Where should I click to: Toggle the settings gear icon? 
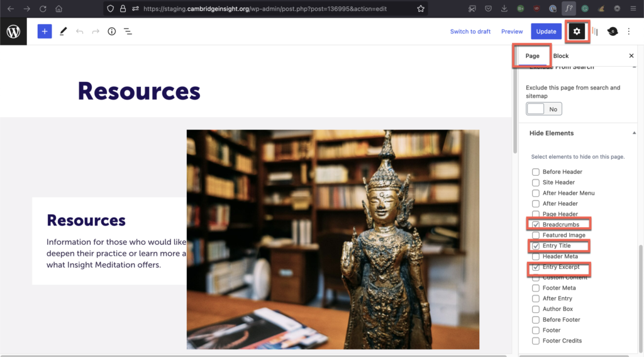pos(577,31)
